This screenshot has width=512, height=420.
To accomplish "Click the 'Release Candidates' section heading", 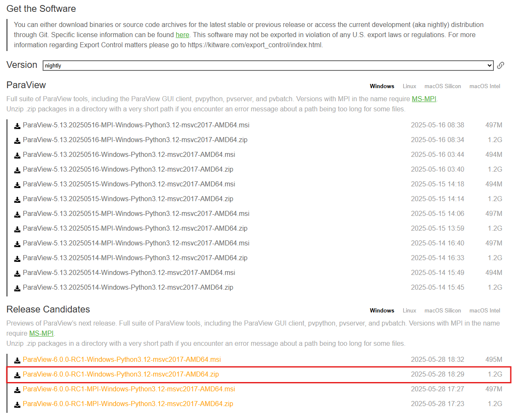I will [48, 309].
